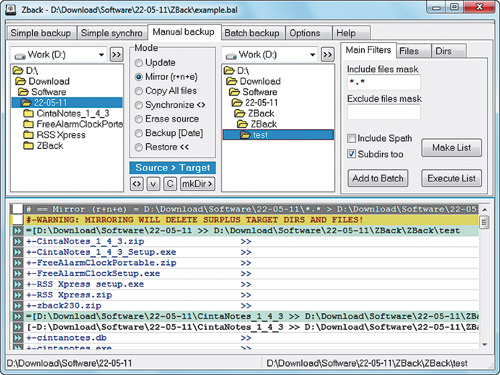Screen dimensions: 500x375
Task: Click folder icon of CintaNotes_1_4_3 in source tree
Action: pos(28,113)
